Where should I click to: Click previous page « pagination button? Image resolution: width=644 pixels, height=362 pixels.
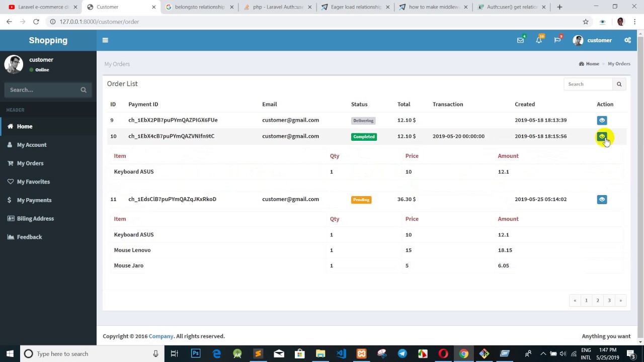575,300
